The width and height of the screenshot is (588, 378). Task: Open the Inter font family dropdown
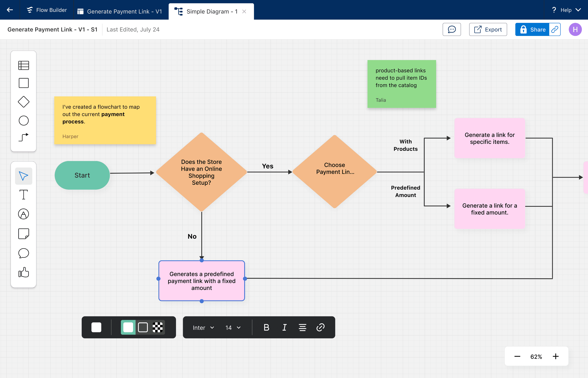point(203,328)
